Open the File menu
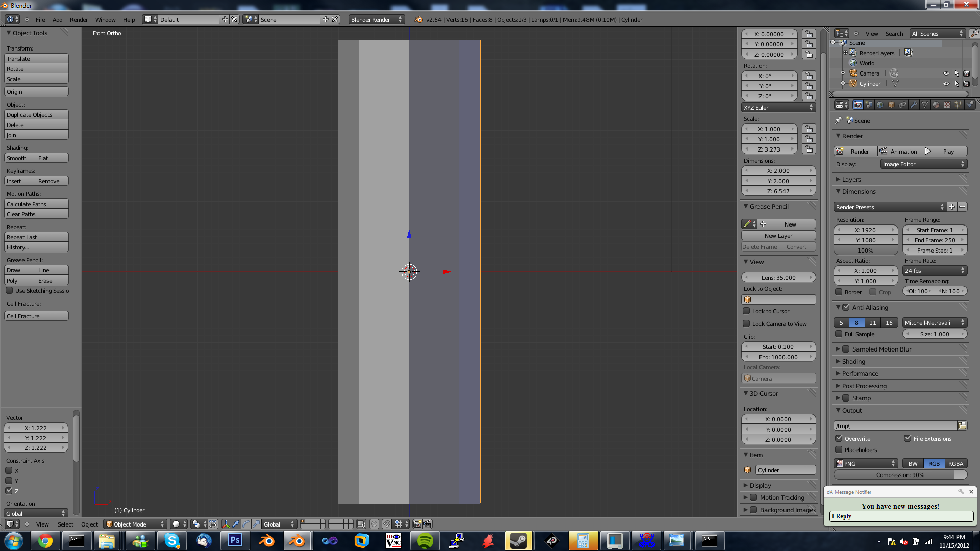 [x=40, y=19]
